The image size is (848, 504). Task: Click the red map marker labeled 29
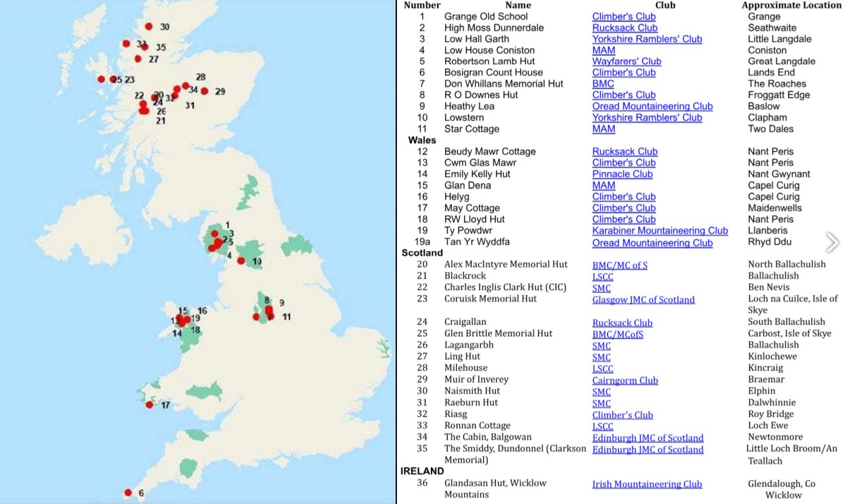[205, 91]
